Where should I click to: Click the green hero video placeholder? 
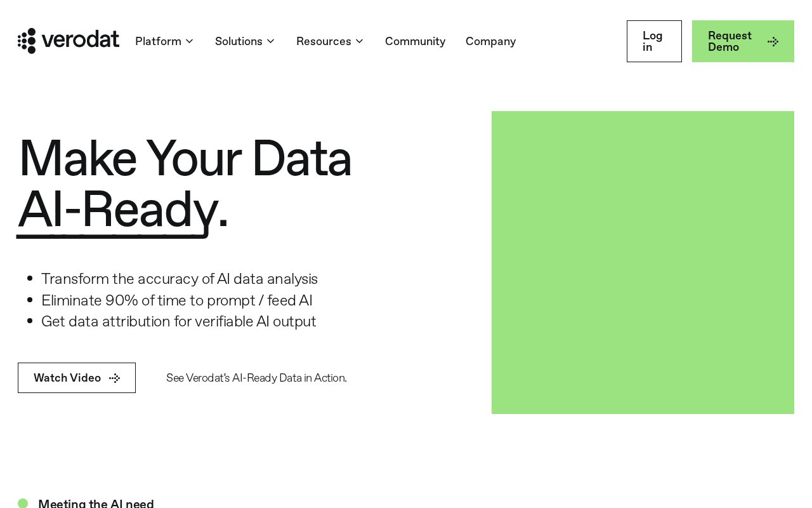[643, 262]
